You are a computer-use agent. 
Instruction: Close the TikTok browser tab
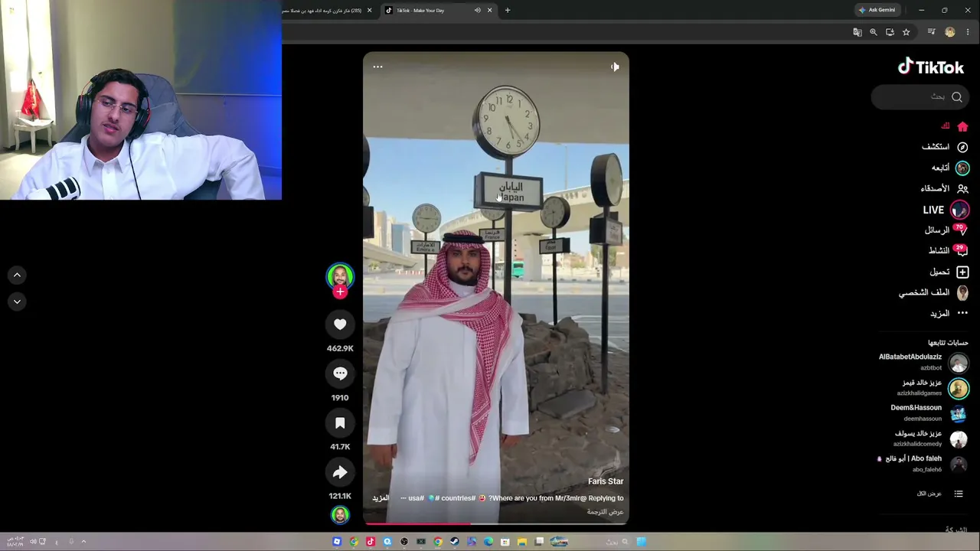click(x=490, y=11)
